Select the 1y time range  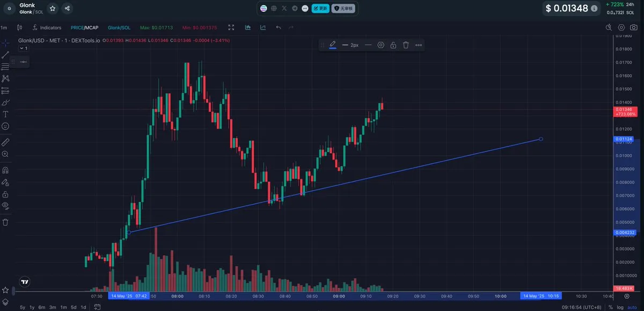[32, 307]
